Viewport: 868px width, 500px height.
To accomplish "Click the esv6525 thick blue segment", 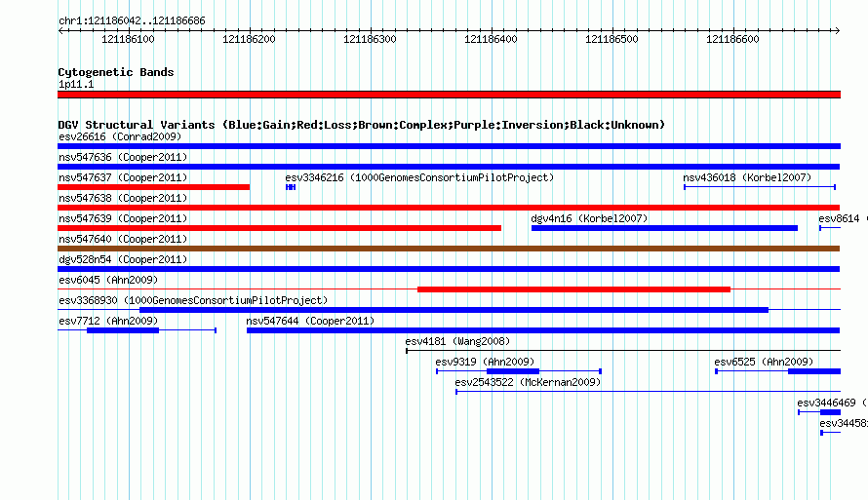I will coord(814,371).
